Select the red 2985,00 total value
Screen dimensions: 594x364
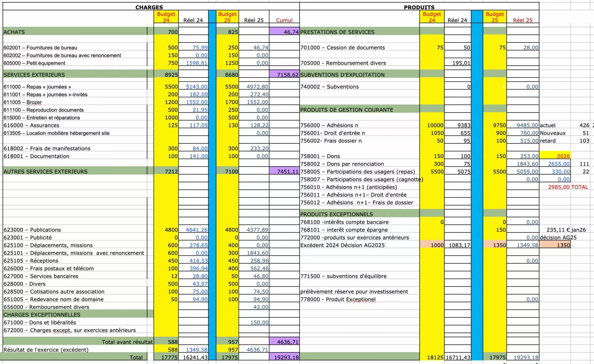(x=558, y=187)
